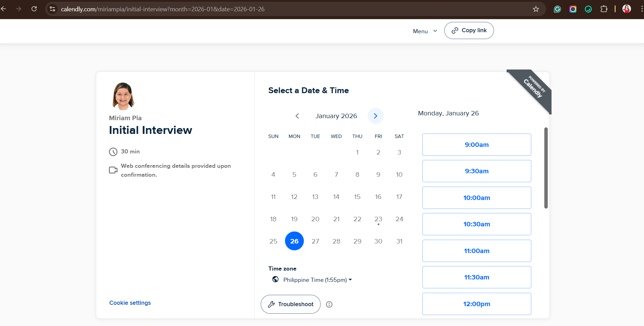Reload the page
The image size is (644, 326).
[x=34, y=9]
